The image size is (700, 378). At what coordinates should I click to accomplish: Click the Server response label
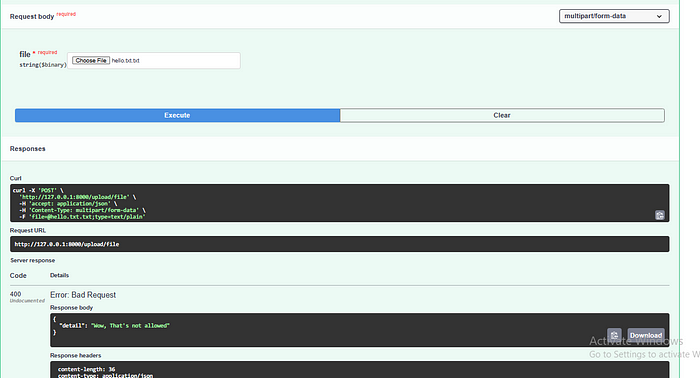pos(33,260)
